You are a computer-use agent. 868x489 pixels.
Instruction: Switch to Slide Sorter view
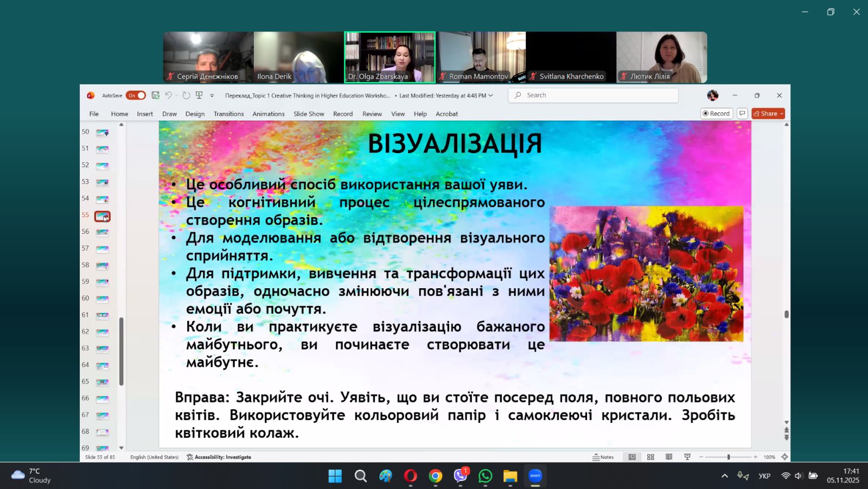click(650, 457)
